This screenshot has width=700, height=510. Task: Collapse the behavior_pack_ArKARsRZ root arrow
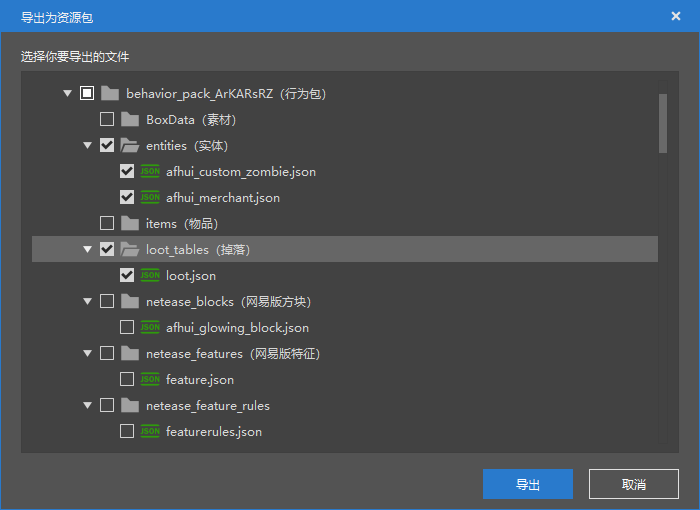[x=68, y=93]
